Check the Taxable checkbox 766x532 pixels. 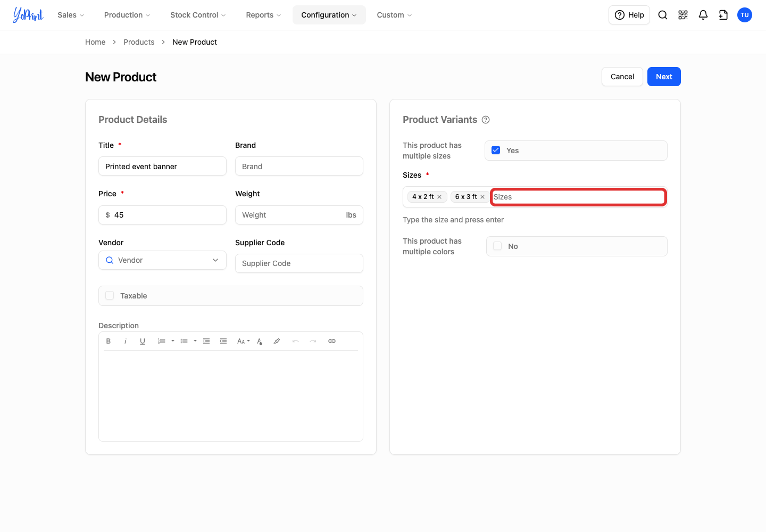tap(110, 295)
